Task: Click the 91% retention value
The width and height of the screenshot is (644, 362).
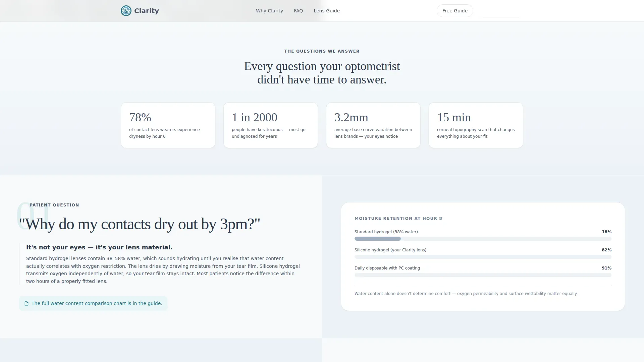Action: pos(606,268)
